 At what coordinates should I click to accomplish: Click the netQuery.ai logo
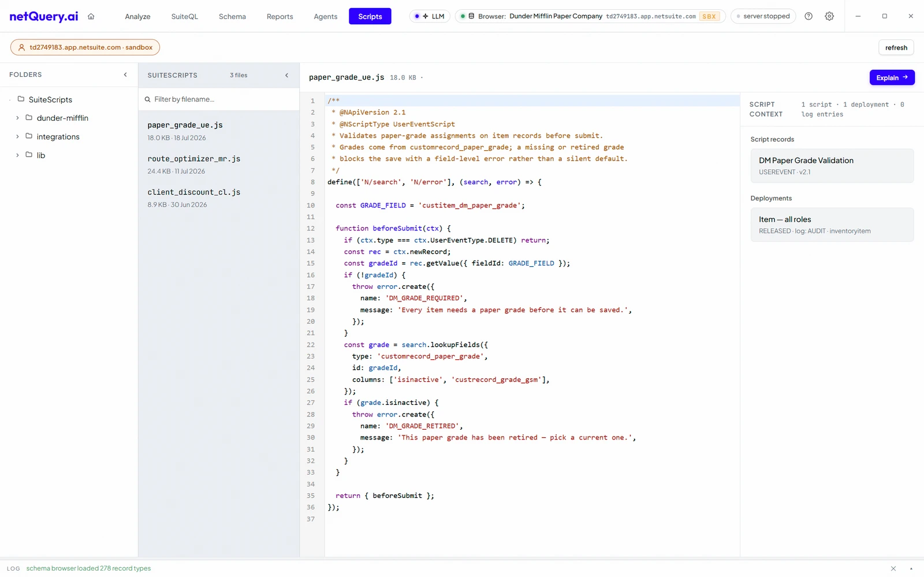click(44, 16)
